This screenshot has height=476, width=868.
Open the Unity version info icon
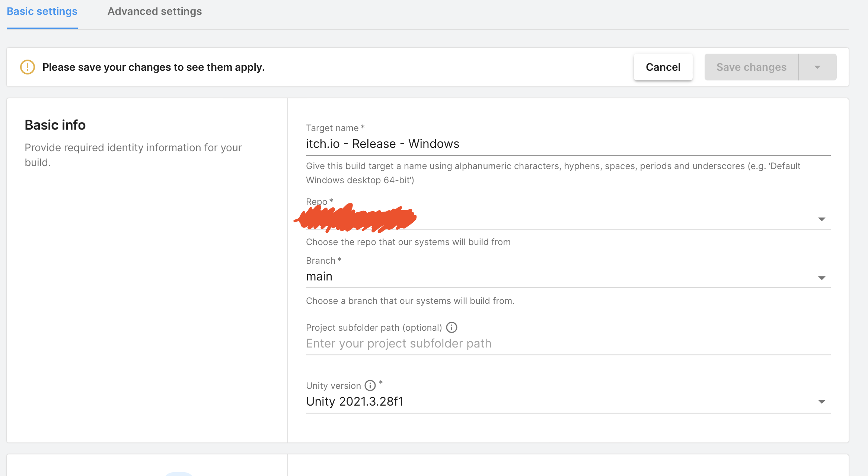click(x=370, y=385)
